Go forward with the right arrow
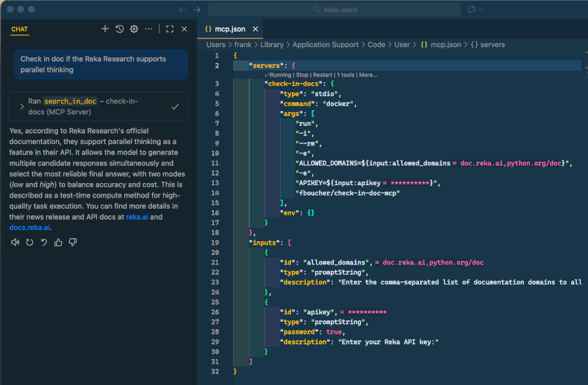The image size is (588, 385). tap(197, 10)
